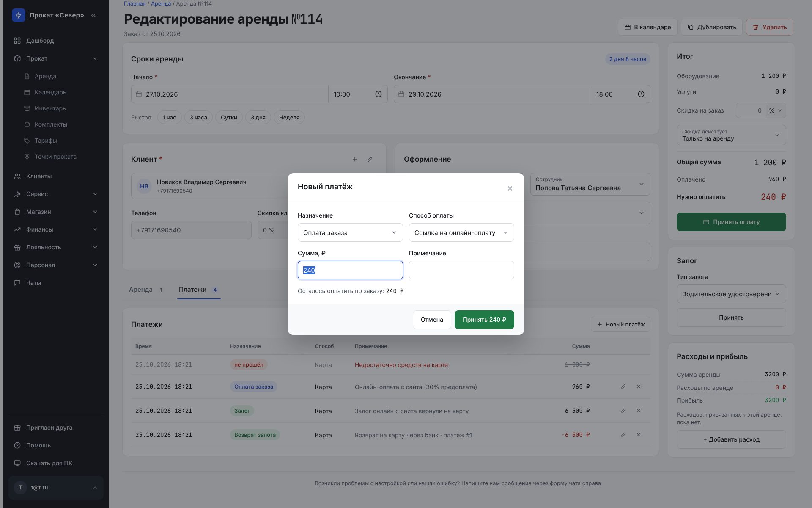Open the Тип залога dropdown
This screenshot has width=812, height=508.
(731, 294)
